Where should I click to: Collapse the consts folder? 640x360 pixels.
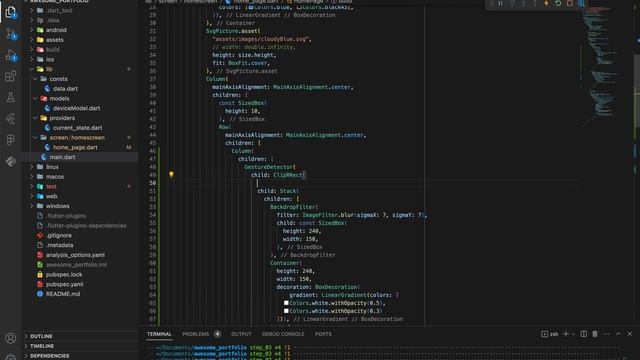click(36, 79)
